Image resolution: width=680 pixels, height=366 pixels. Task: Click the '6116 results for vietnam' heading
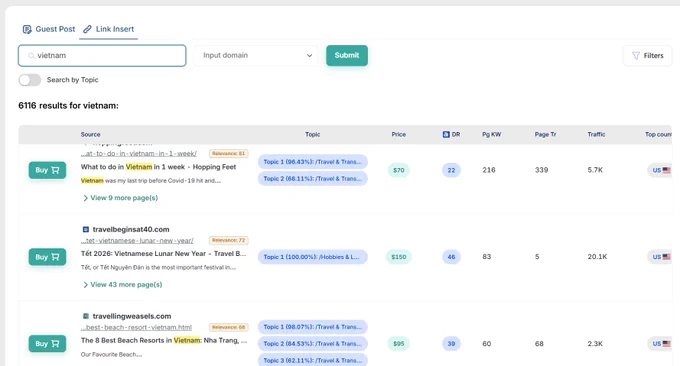click(x=68, y=105)
